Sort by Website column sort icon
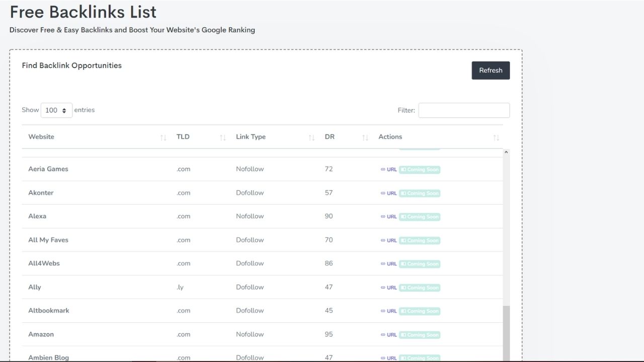This screenshot has width=644, height=362. point(163,137)
